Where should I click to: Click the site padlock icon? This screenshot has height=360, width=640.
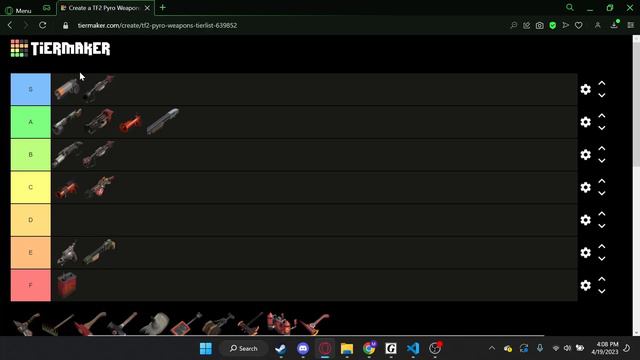(x=65, y=25)
